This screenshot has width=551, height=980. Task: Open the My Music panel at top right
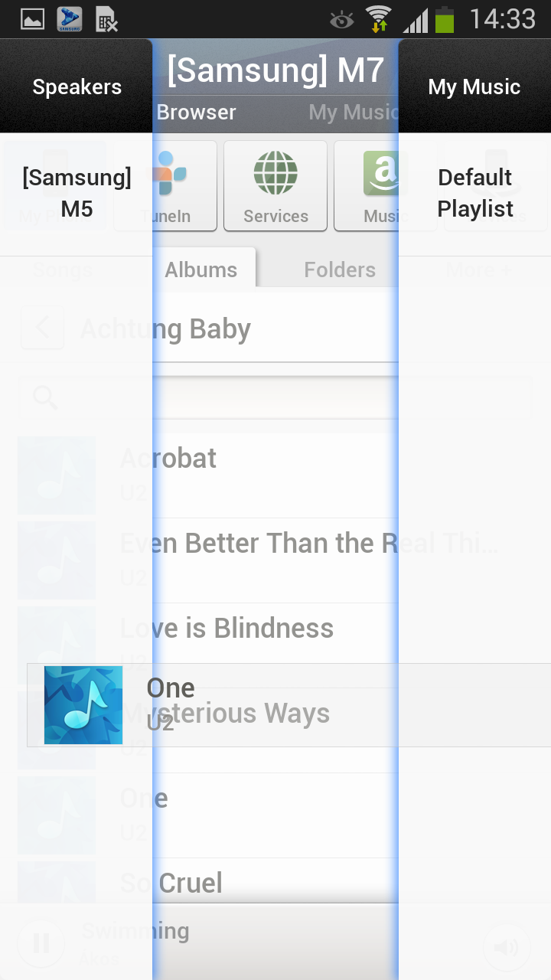(x=474, y=87)
